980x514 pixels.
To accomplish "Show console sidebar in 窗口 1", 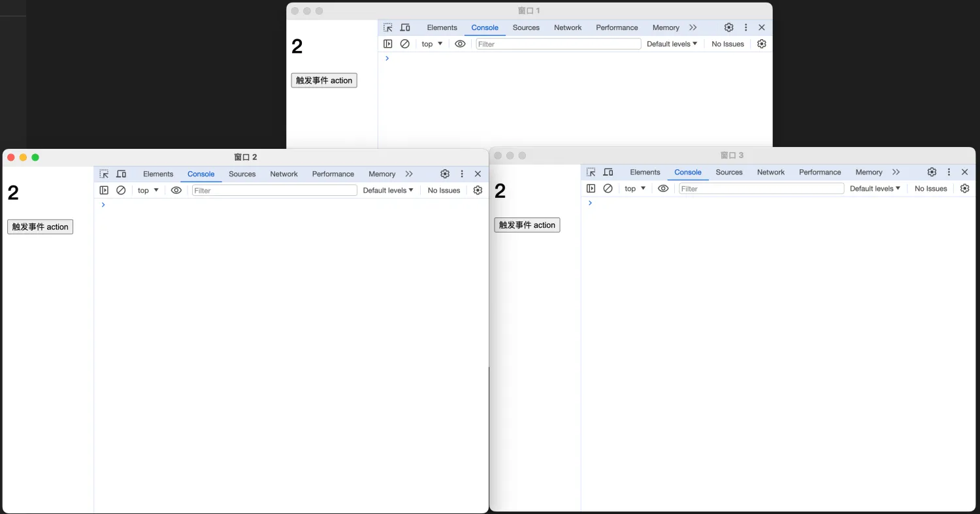I will pos(388,44).
